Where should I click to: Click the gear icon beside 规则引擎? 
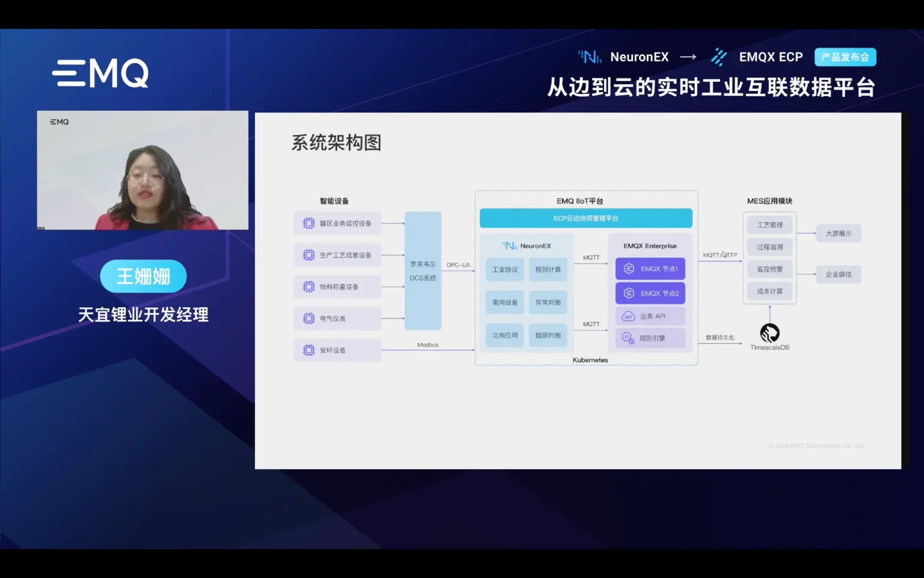626,338
